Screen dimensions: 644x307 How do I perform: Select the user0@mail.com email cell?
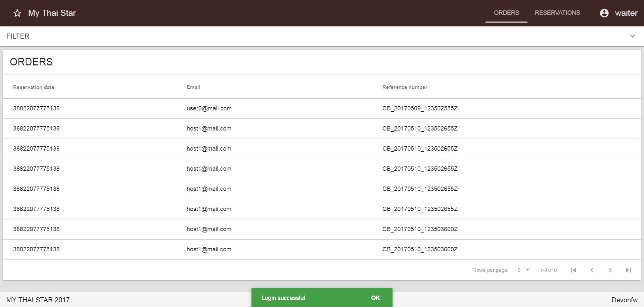click(x=209, y=108)
